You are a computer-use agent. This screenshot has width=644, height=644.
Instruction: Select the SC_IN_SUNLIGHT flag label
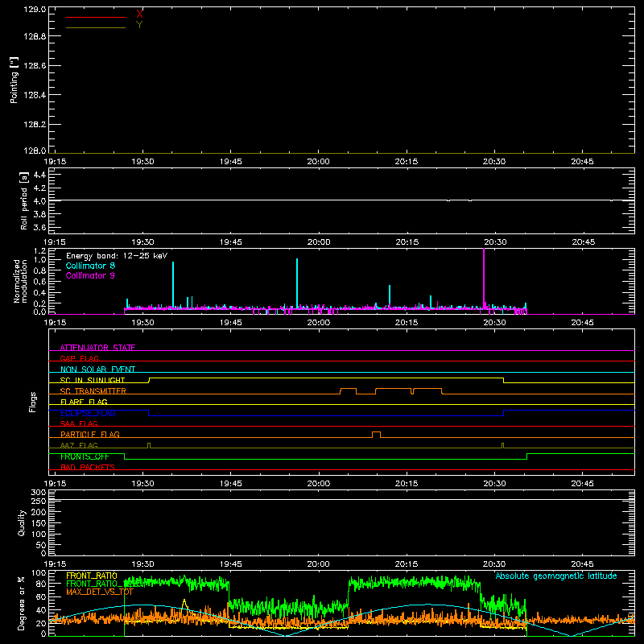click(x=93, y=380)
